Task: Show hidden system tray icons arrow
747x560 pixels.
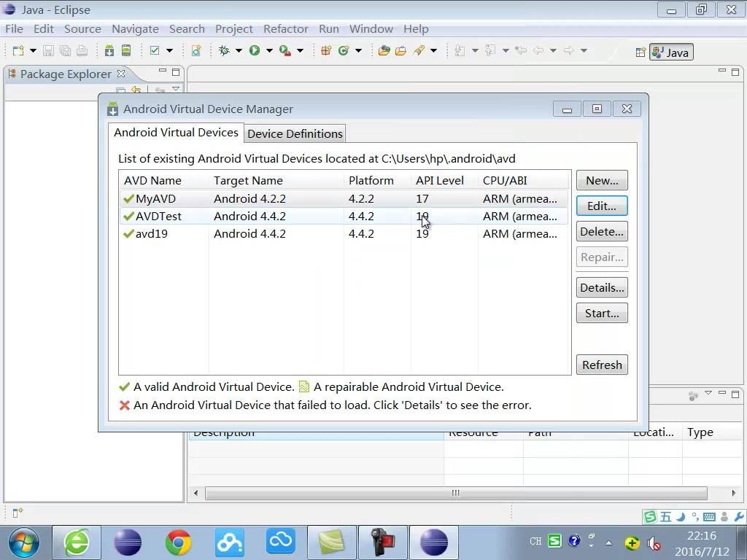Action: pos(609,542)
